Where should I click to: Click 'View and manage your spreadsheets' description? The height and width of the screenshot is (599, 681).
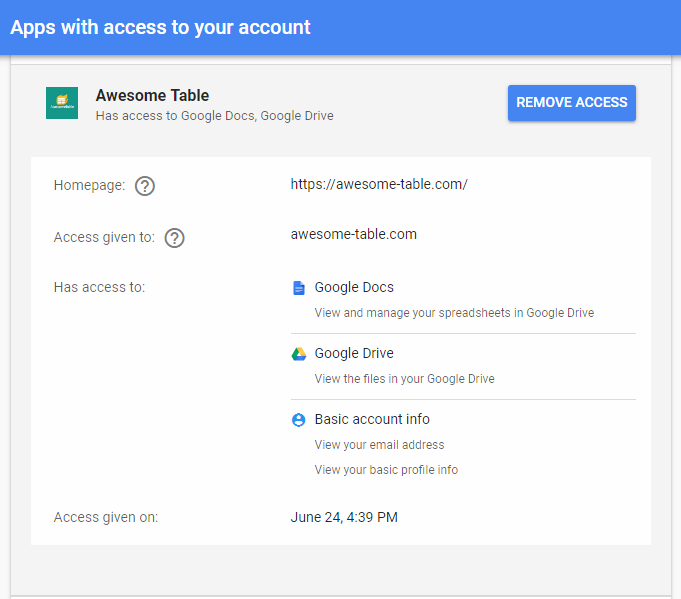pyautogui.click(x=454, y=313)
